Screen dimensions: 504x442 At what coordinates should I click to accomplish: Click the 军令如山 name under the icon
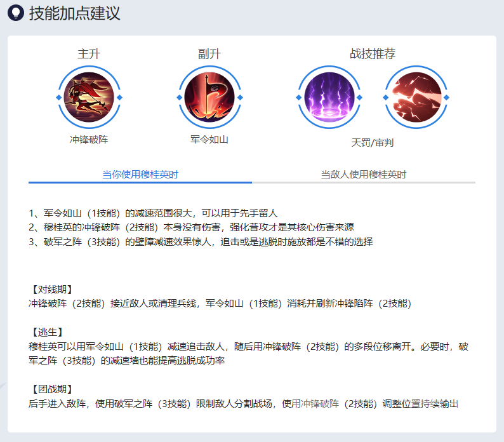(x=209, y=140)
